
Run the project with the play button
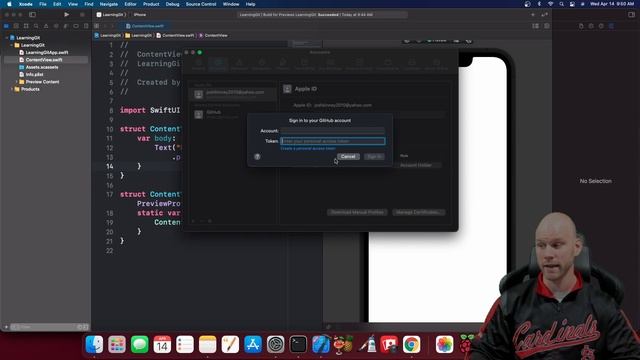tap(67, 15)
